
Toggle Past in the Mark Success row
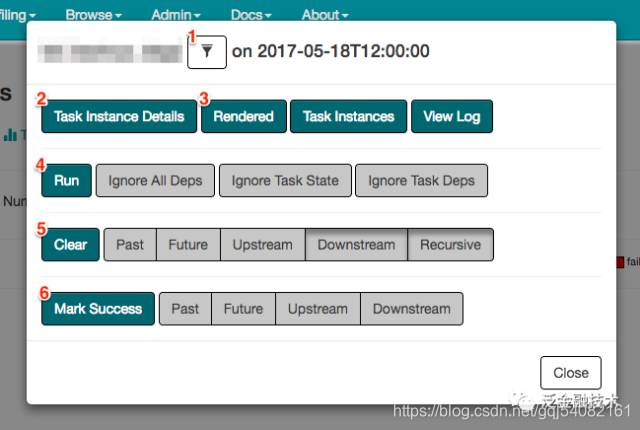[185, 308]
